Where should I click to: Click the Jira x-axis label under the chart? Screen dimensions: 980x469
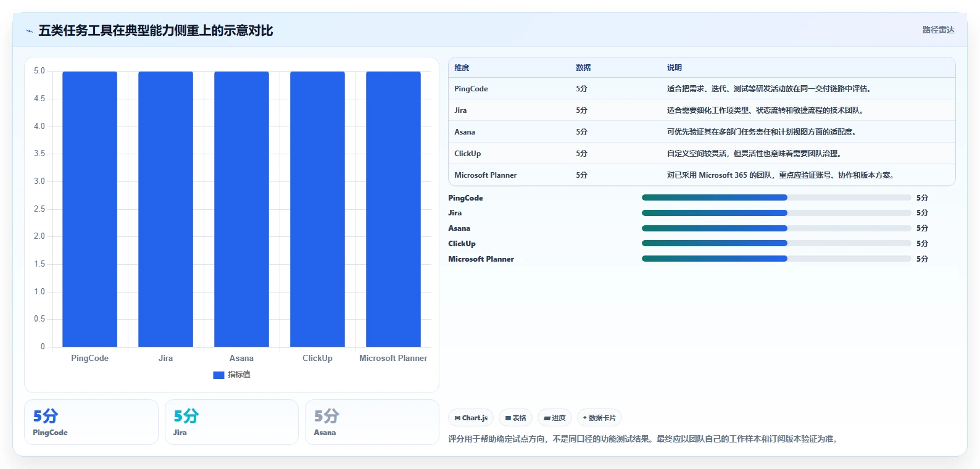(x=165, y=358)
